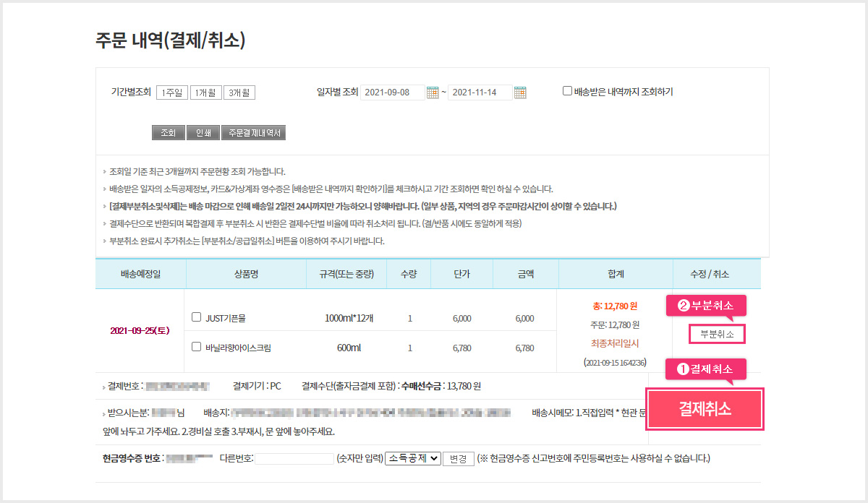Click the 다른번호 number input field
Image resolution: width=868 pixels, height=503 pixels.
point(294,458)
